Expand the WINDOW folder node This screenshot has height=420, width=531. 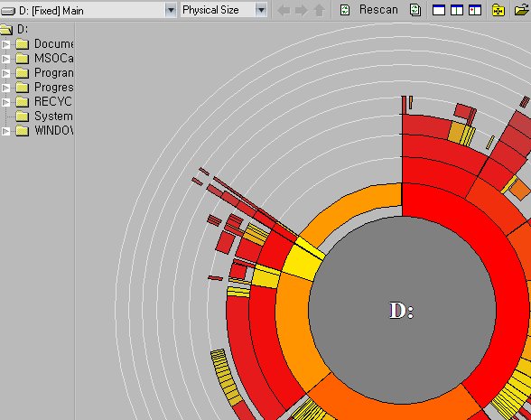[5, 131]
